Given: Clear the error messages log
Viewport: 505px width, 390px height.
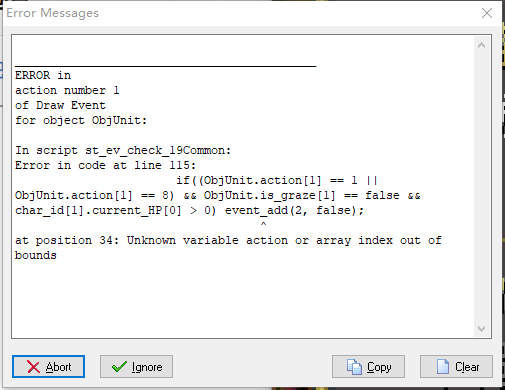Looking at the screenshot, I should [x=456, y=367].
